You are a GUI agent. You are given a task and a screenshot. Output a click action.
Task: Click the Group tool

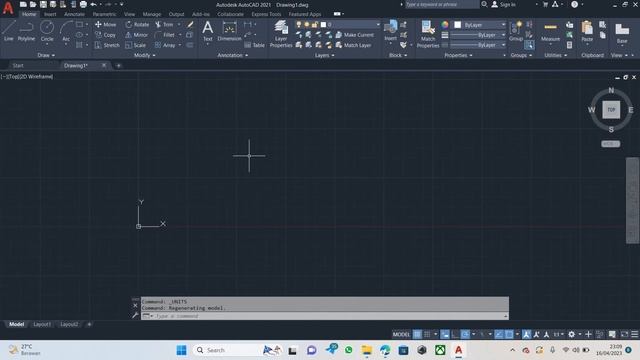516,31
